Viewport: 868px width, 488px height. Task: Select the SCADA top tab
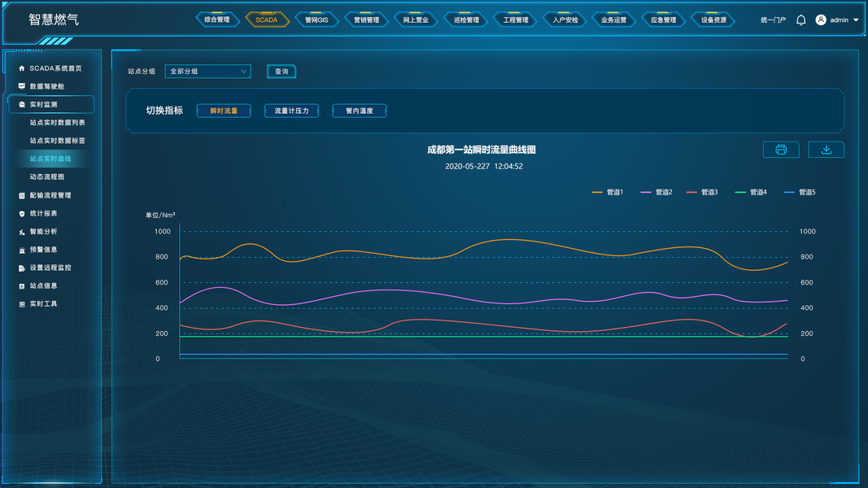pyautogui.click(x=267, y=20)
